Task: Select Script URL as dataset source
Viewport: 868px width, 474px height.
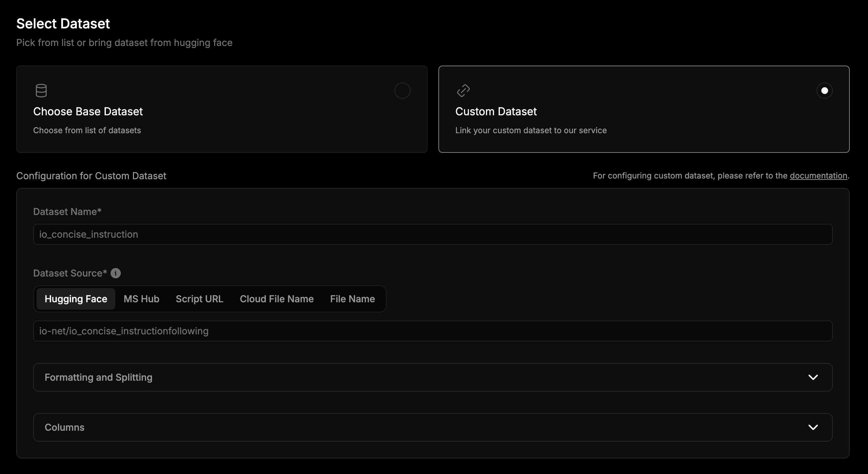Action: coord(199,299)
